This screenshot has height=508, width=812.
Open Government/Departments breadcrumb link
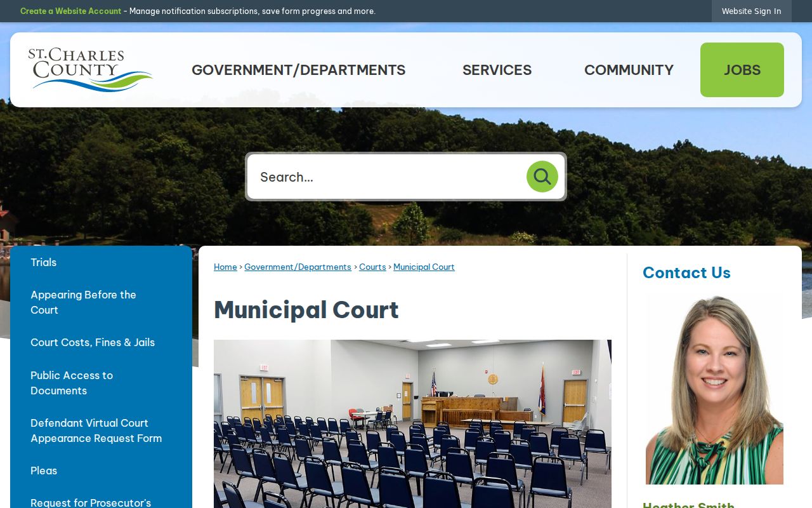point(298,267)
